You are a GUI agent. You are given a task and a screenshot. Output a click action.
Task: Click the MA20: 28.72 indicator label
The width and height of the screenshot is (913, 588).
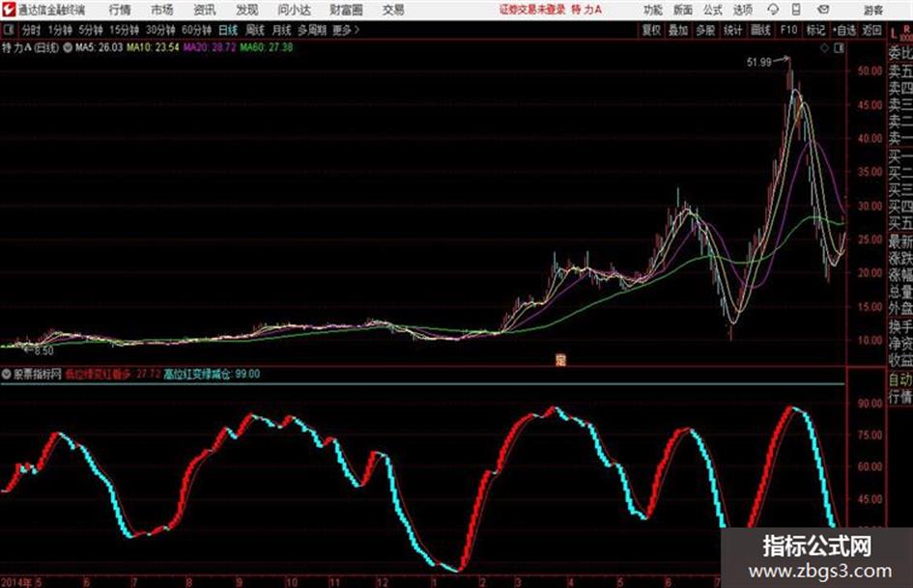pyautogui.click(x=210, y=47)
